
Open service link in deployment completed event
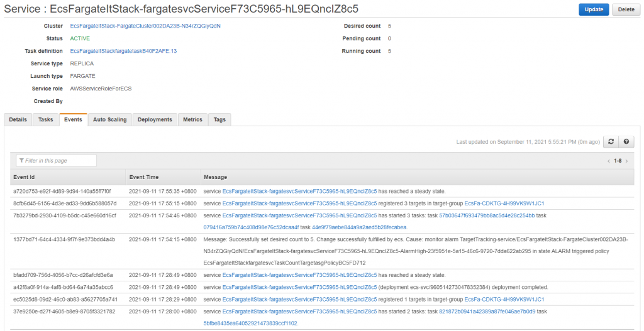(299, 287)
